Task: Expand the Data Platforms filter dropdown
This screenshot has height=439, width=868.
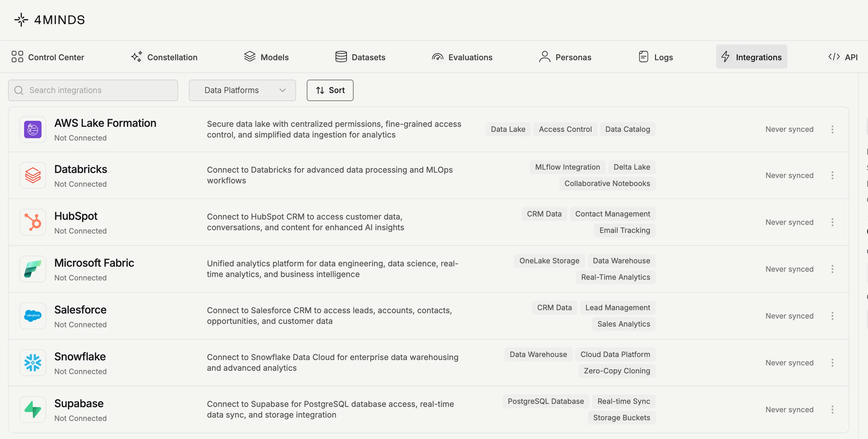Action: click(242, 90)
